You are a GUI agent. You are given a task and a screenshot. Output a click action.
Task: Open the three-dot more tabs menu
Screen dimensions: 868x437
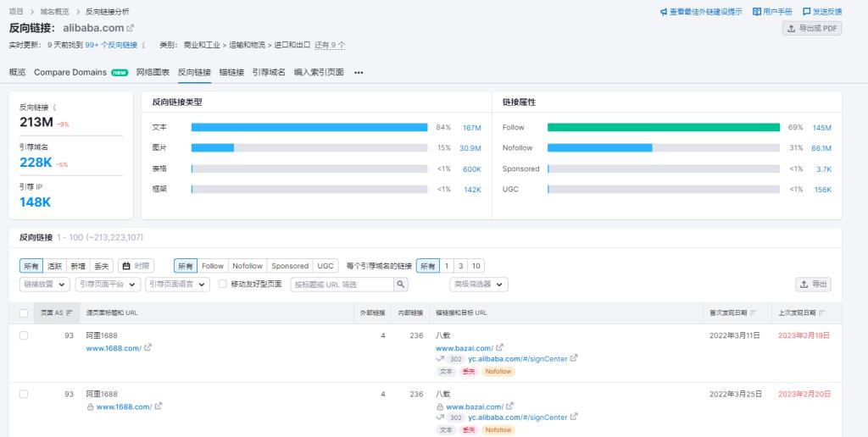(359, 73)
